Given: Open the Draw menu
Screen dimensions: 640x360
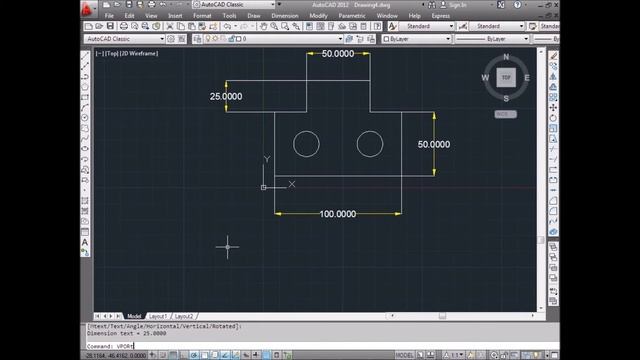Looking at the screenshot, I should point(253,16).
